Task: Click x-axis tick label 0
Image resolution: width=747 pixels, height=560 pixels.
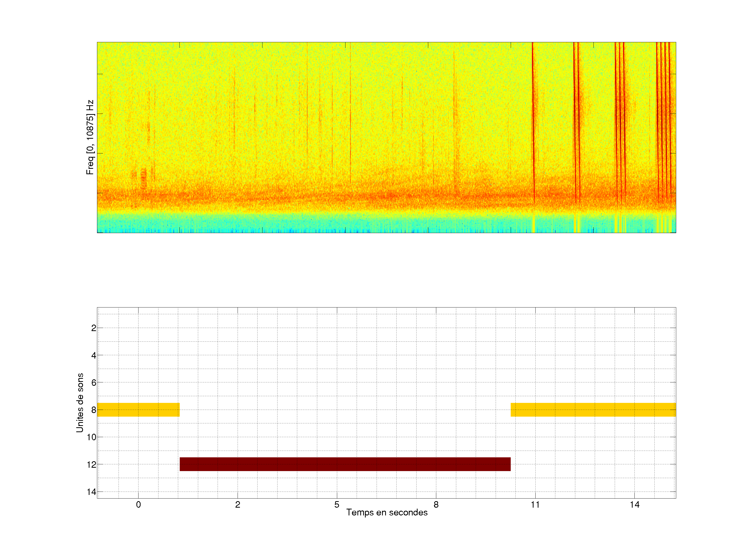Action: (138, 505)
